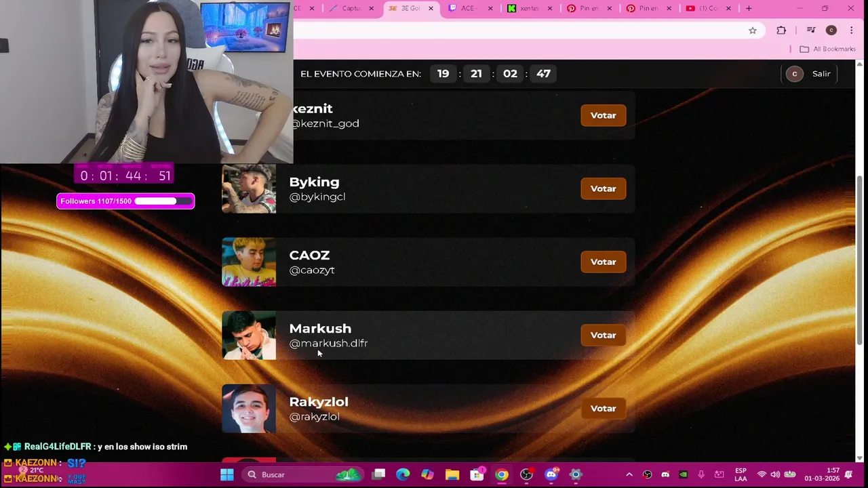Click the @markush.dlfr handle text
868x488 pixels.
329,343
